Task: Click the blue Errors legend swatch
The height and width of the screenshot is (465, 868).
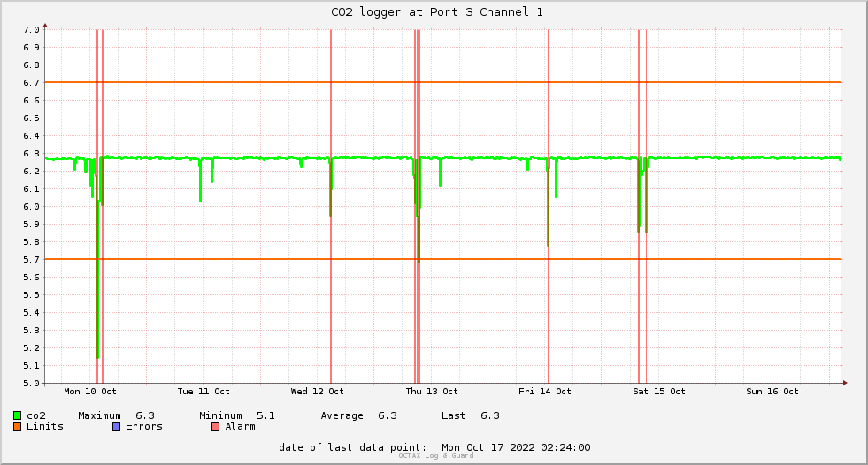Action: [x=116, y=426]
